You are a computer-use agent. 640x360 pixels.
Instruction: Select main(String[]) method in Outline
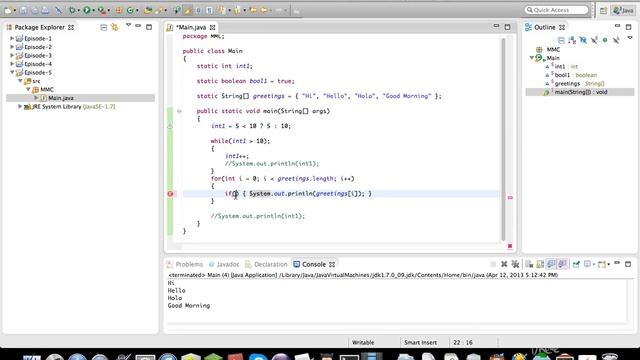pyautogui.click(x=576, y=92)
